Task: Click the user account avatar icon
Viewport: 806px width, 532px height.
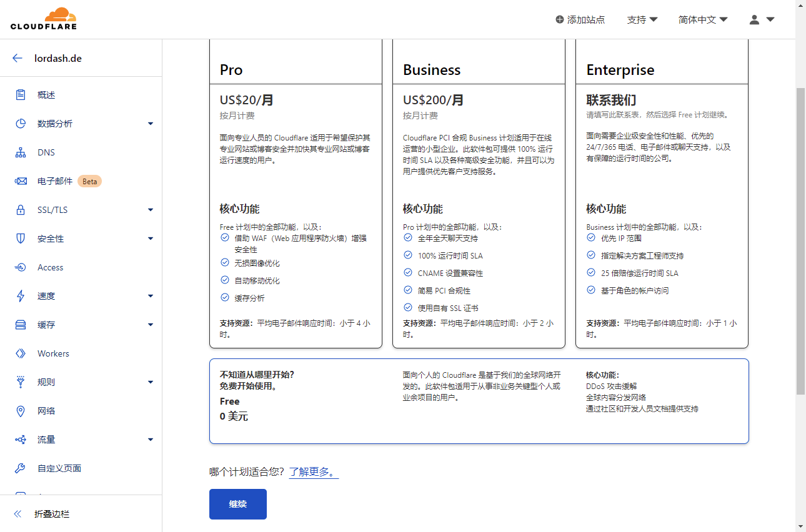Action: (754, 19)
